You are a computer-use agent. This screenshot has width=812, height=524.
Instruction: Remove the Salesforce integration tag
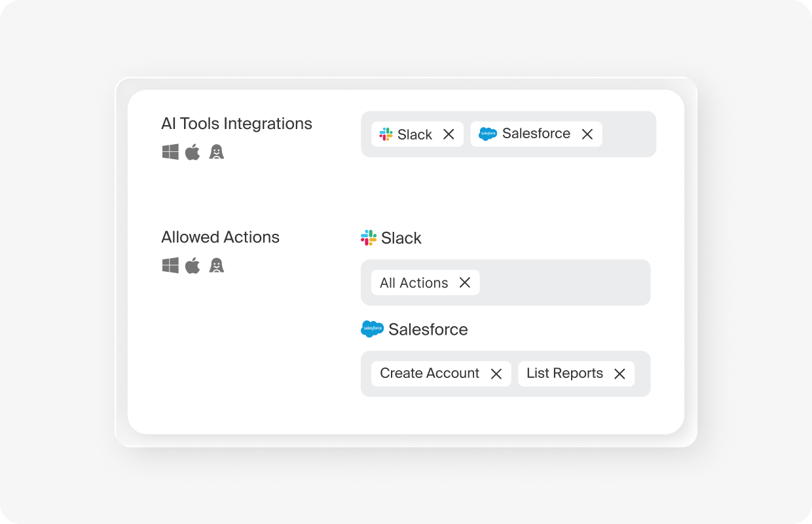[587, 134]
